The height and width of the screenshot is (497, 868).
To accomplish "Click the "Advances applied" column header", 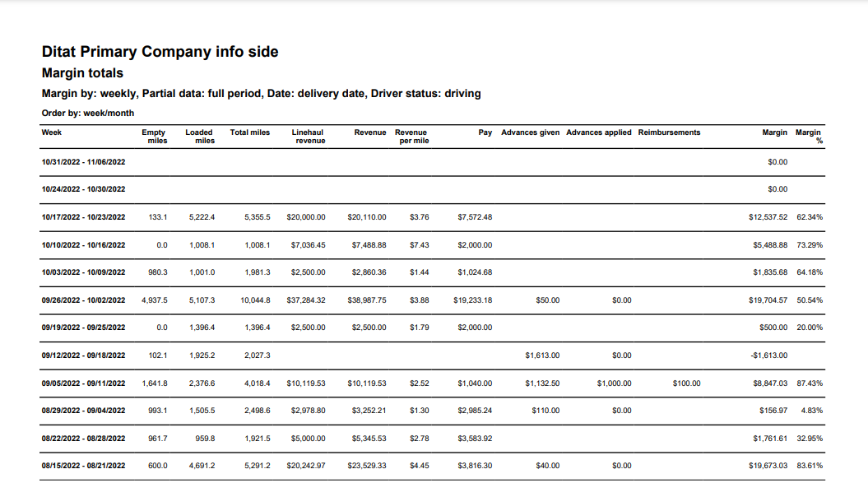I will [x=598, y=132].
